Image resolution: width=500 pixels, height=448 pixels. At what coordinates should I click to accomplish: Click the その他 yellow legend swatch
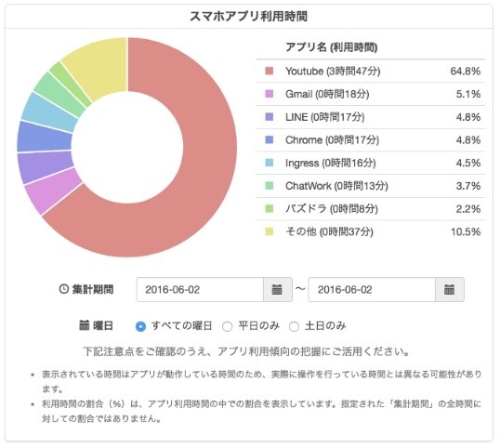pos(270,231)
